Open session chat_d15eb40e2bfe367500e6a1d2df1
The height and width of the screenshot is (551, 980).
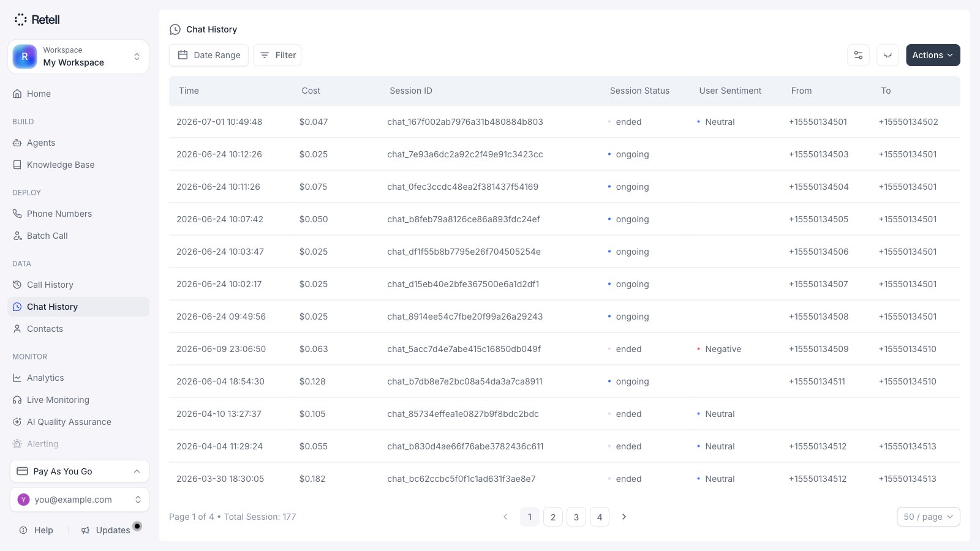coord(463,284)
